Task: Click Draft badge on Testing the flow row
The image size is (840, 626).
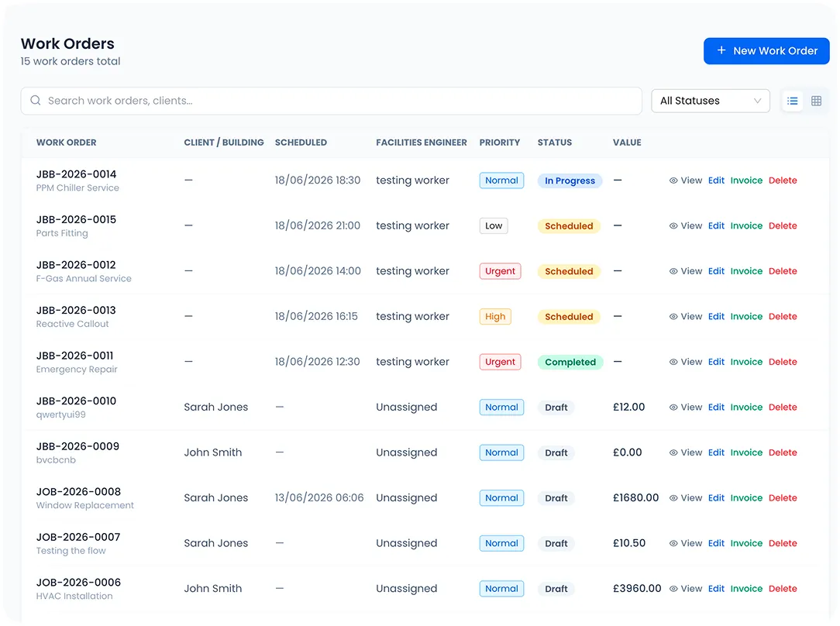Action: (556, 544)
